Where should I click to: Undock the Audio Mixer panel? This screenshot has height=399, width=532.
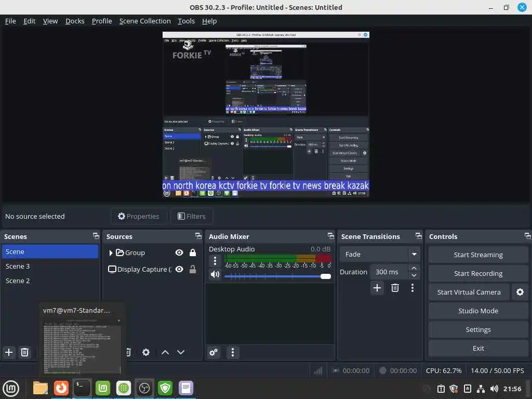tap(331, 236)
